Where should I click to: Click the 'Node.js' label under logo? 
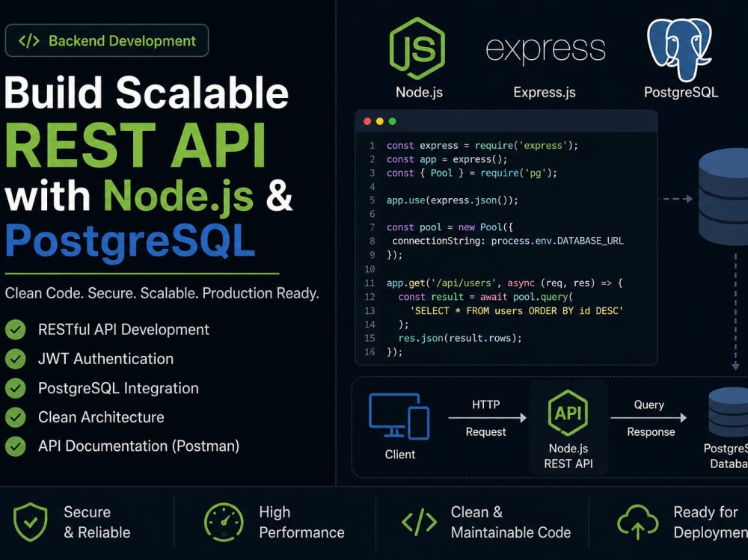coord(420,92)
